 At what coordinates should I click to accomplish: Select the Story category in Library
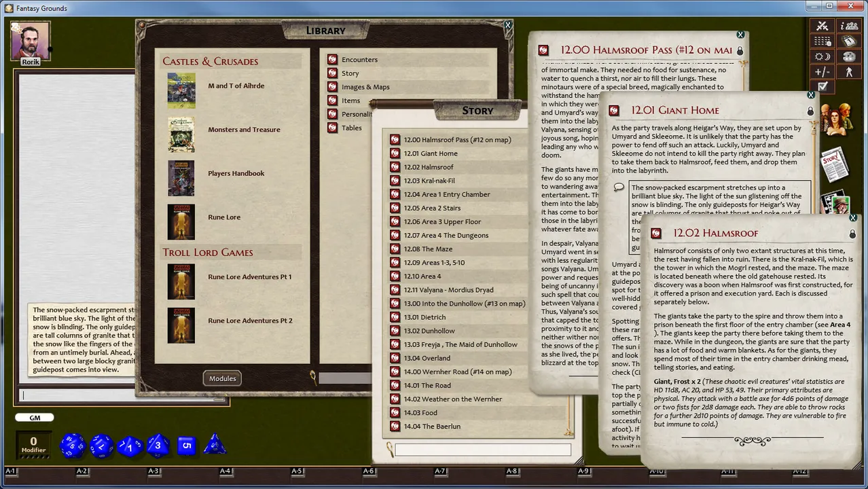(x=350, y=73)
